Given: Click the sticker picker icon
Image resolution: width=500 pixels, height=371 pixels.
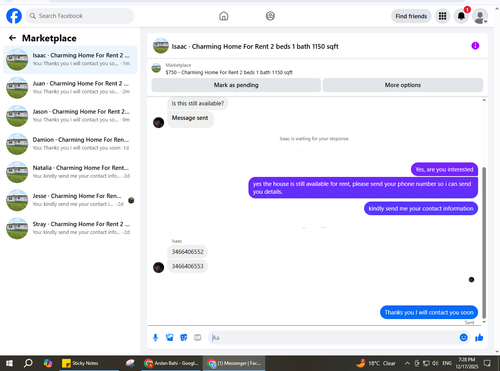Looking at the screenshot, I should [184, 338].
